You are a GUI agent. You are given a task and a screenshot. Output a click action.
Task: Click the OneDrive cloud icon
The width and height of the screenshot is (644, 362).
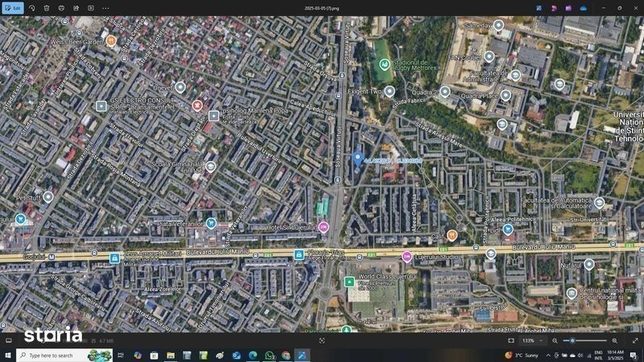[x=583, y=8]
